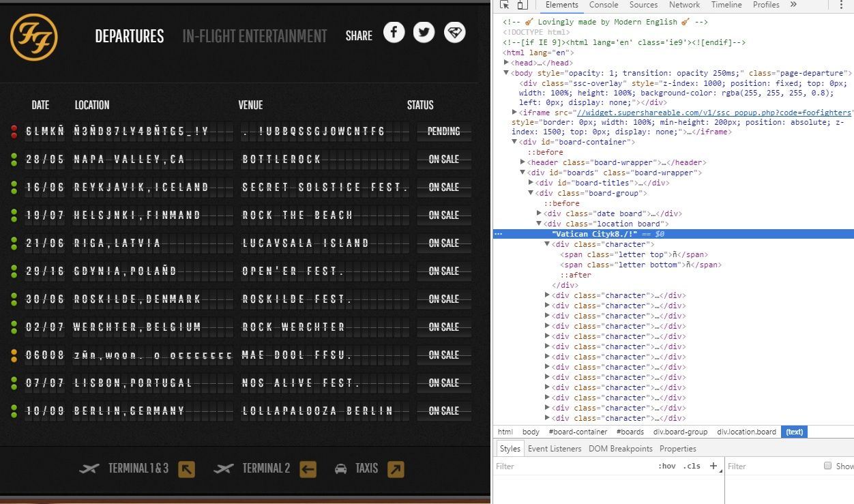Activate the inspect element picker tool

point(504,5)
